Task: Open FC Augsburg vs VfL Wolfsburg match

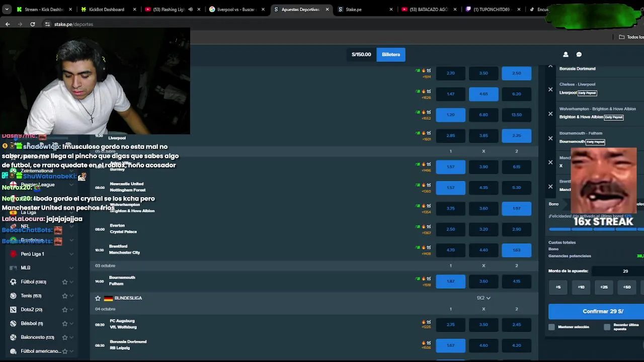Action: point(123,324)
